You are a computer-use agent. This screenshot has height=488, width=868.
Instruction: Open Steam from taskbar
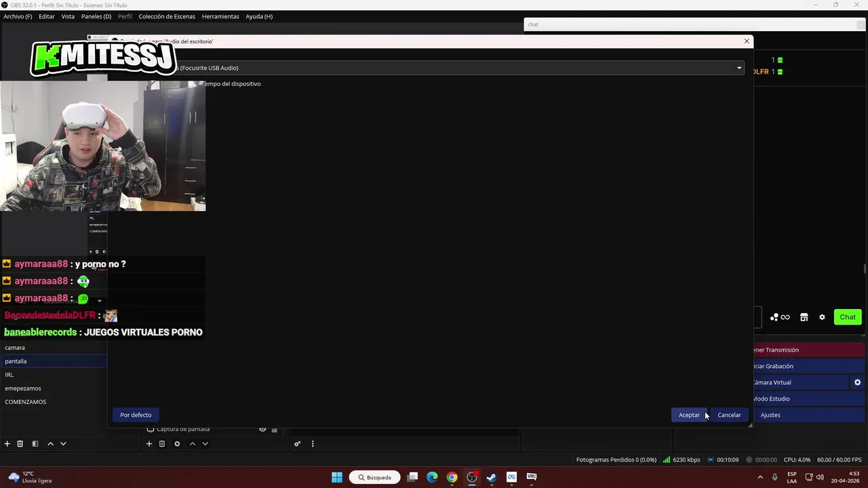pos(492,477)
